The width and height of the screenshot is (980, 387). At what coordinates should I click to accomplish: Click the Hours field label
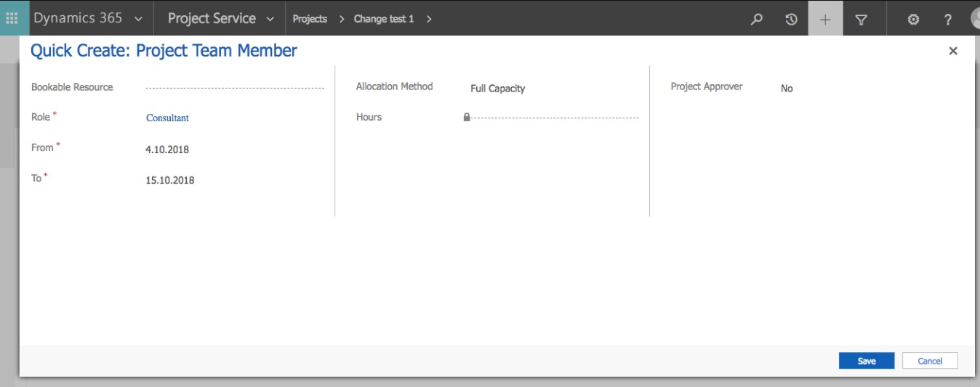(x=369, y=117)
